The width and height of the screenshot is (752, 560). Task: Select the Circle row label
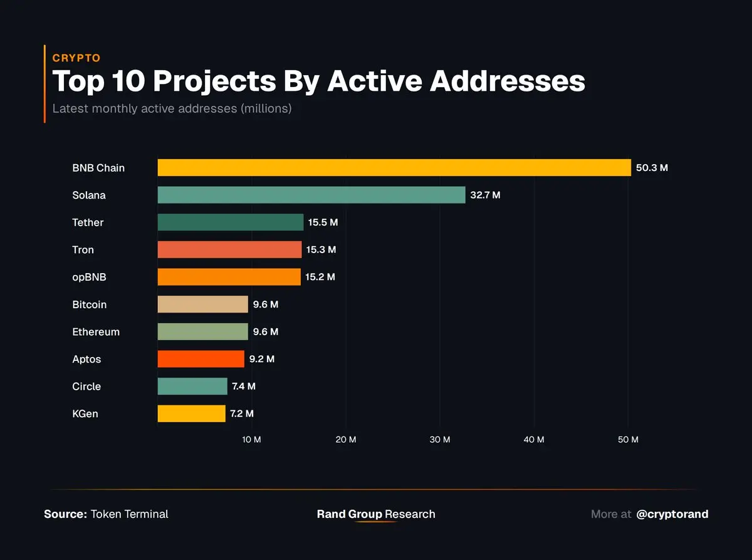tap(86, 386)
